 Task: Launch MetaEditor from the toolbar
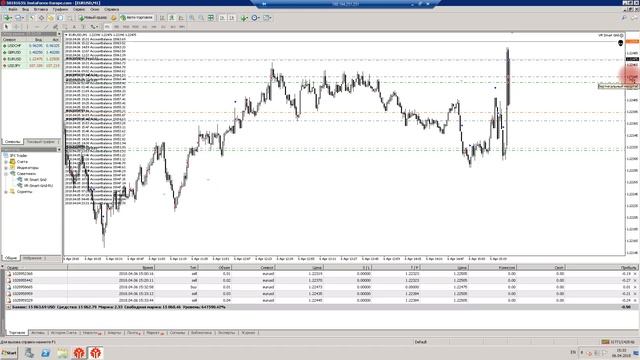pyautogui.click(x=113, y=18)
